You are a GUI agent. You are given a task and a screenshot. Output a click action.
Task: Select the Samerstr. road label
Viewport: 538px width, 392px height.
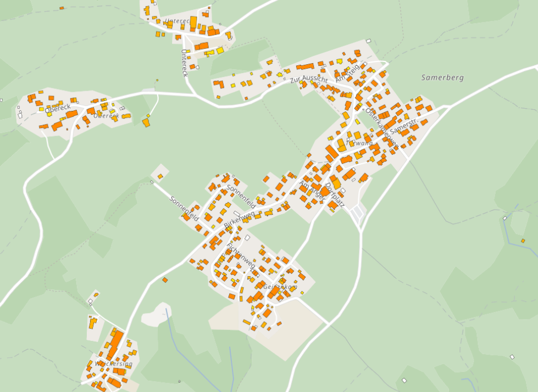click(403, 127)
